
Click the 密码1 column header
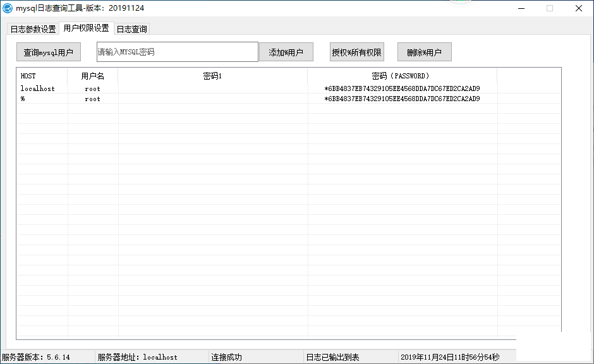212,76
